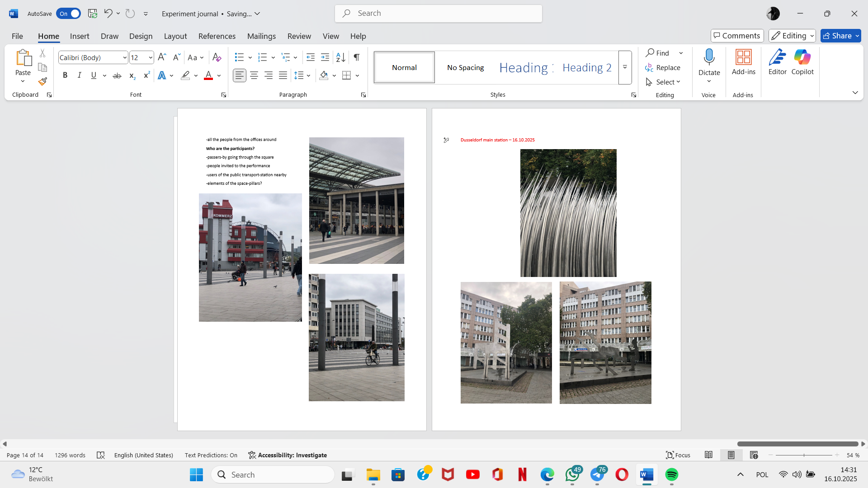
Task: Click the zoom slider in status bar
Action: click(x=804, y=455)
